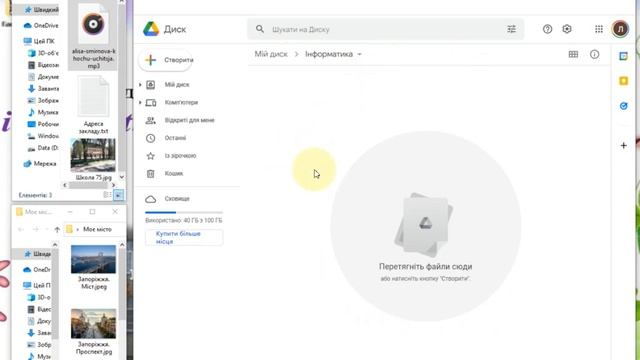Open Зображення in upper Explorer tree

(x=43, y=100)
